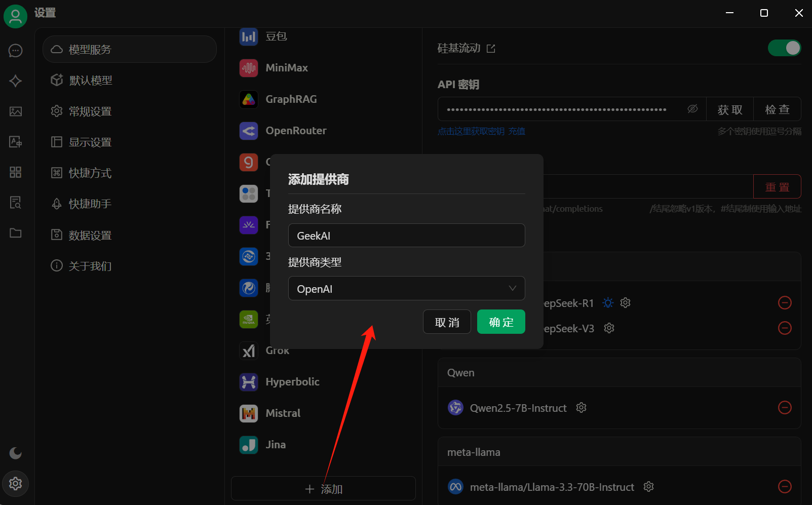812x505 pixels.
Task: Open the user avatar profile
Action: pyautogui.click(x=15, y=16)
